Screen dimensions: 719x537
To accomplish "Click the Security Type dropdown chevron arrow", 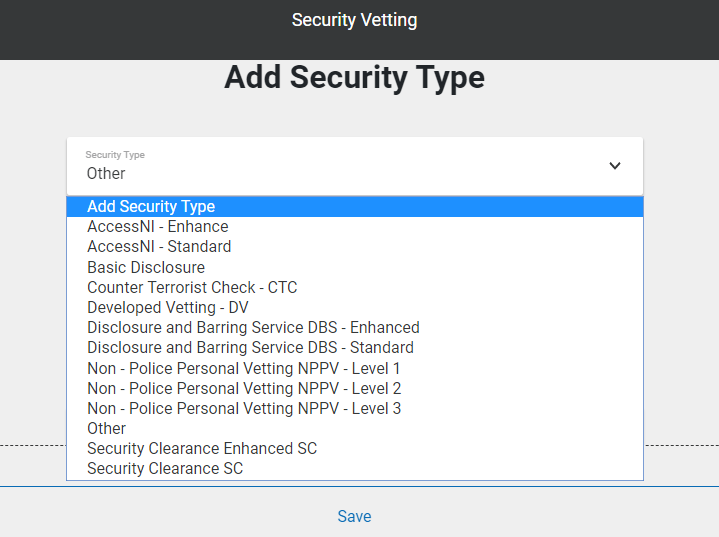I will [x=615, y=166].
